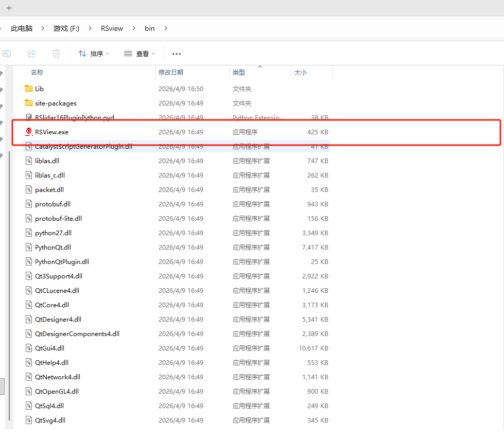Sort by the 大小 column header
Viewport: 504px width, 439px height.
[x=301, y=73]
